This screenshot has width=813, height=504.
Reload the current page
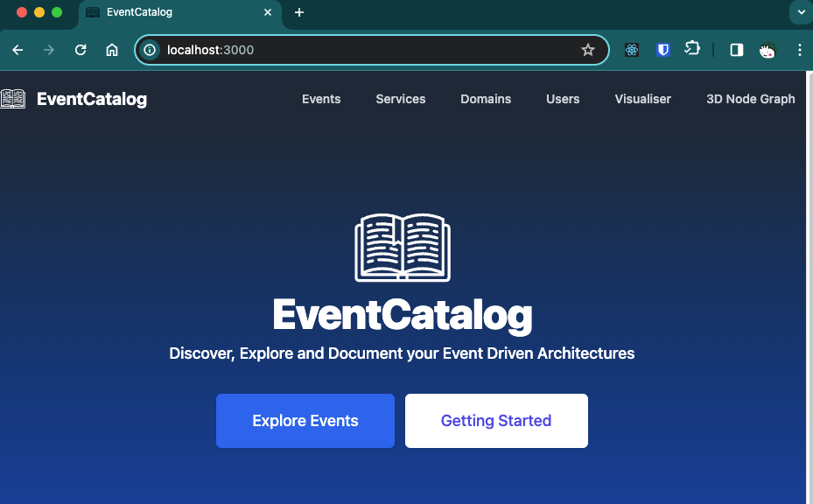80,50
